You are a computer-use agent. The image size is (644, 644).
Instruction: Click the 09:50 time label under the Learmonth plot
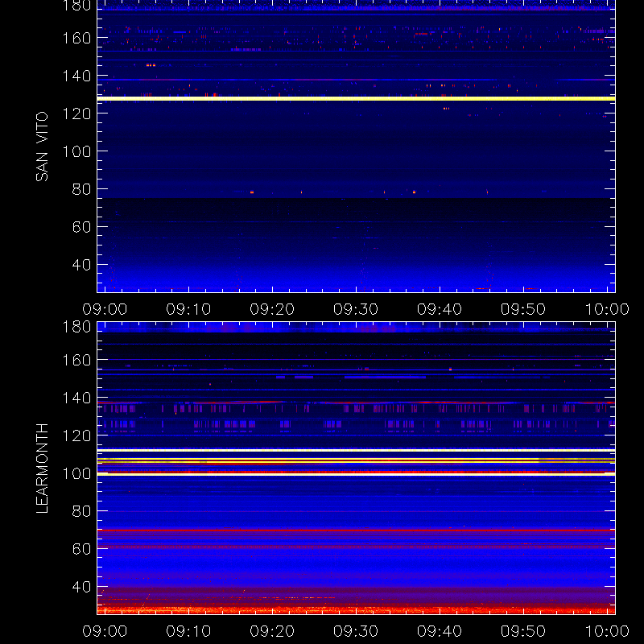(x=523, y=631)
